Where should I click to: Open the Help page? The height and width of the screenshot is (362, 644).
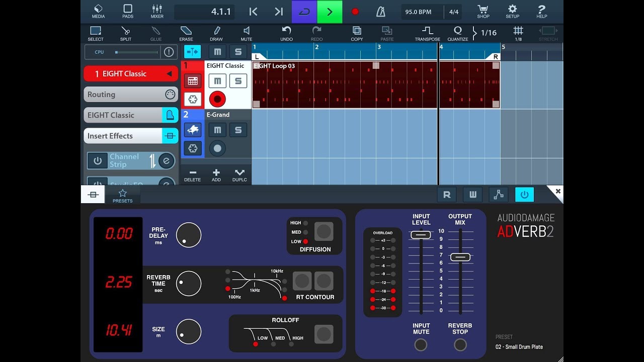[x=541, y=11]
